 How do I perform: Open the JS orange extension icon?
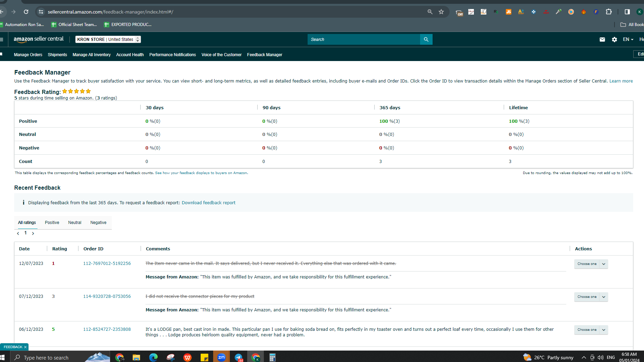pyautogui.click(x=509, y=12)
